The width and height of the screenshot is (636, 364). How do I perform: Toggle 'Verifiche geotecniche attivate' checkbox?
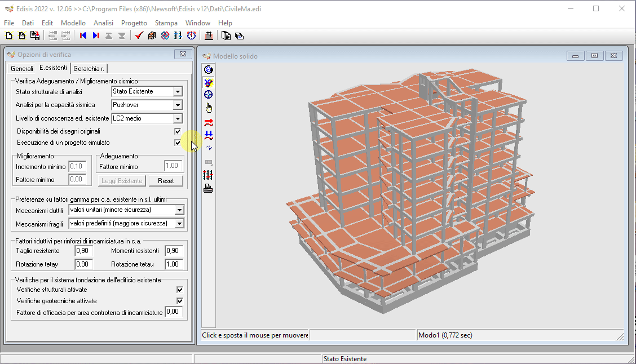pyautogui.click(x=180, y=301)
